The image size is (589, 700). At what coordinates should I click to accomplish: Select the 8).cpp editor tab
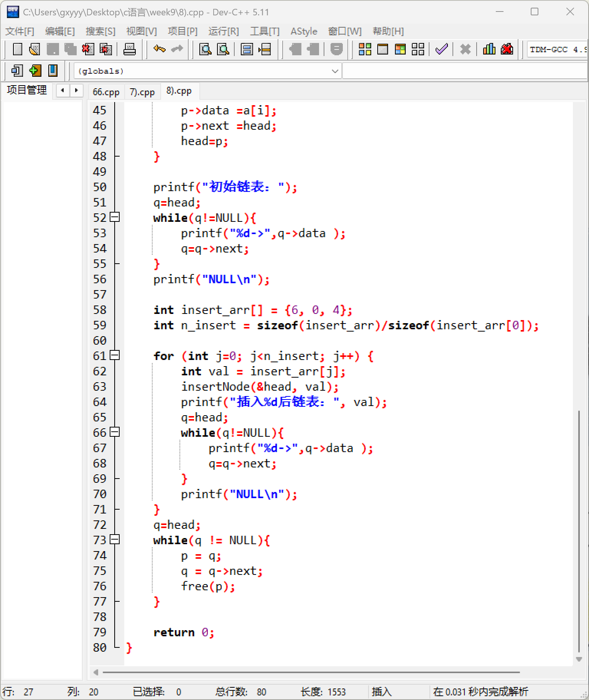[179, 91]
